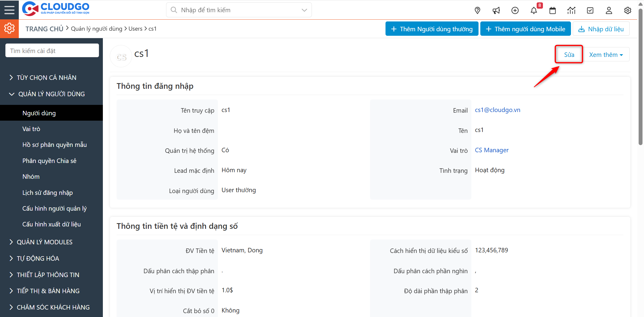Open the analytics chart icon
This screenshot has width=644, height=317.
pyautogui.click(x=571, y=10)
